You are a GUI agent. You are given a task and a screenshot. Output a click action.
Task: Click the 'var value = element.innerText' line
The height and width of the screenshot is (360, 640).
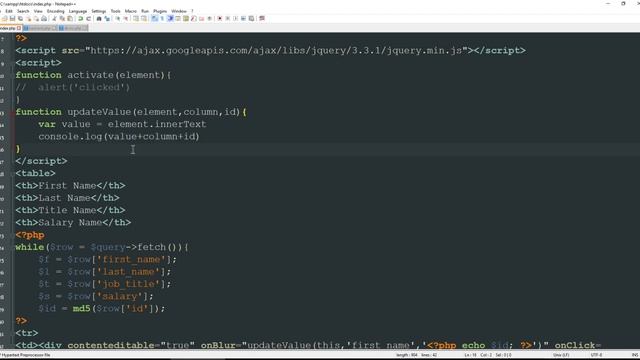pyautogui.click(x=122, y=124)
